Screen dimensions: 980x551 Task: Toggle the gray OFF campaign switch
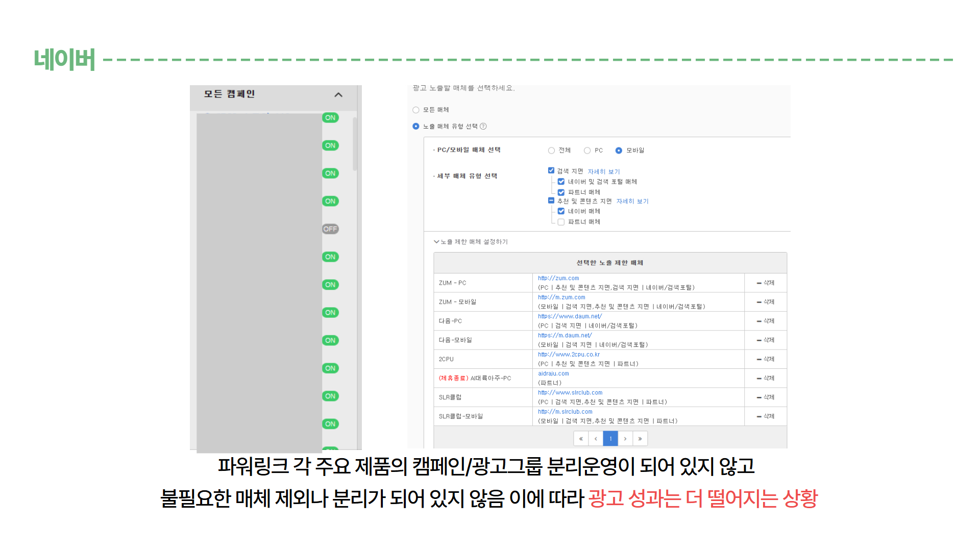(x=330, y=229)
